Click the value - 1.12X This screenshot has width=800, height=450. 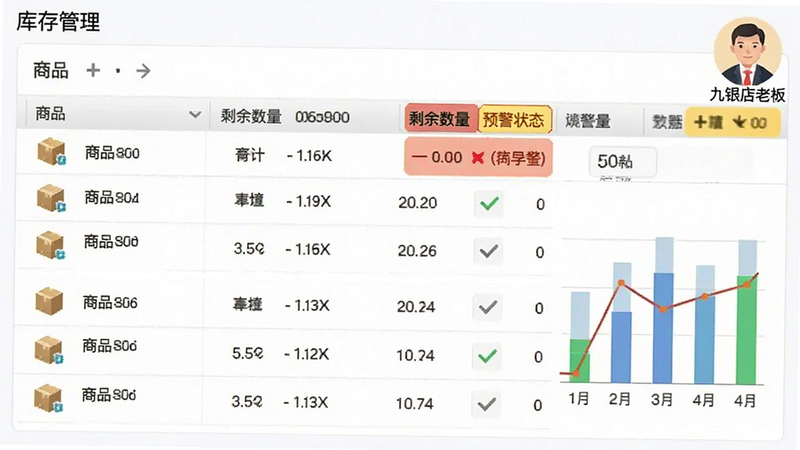pyautogui.click(x=307, y=354)
